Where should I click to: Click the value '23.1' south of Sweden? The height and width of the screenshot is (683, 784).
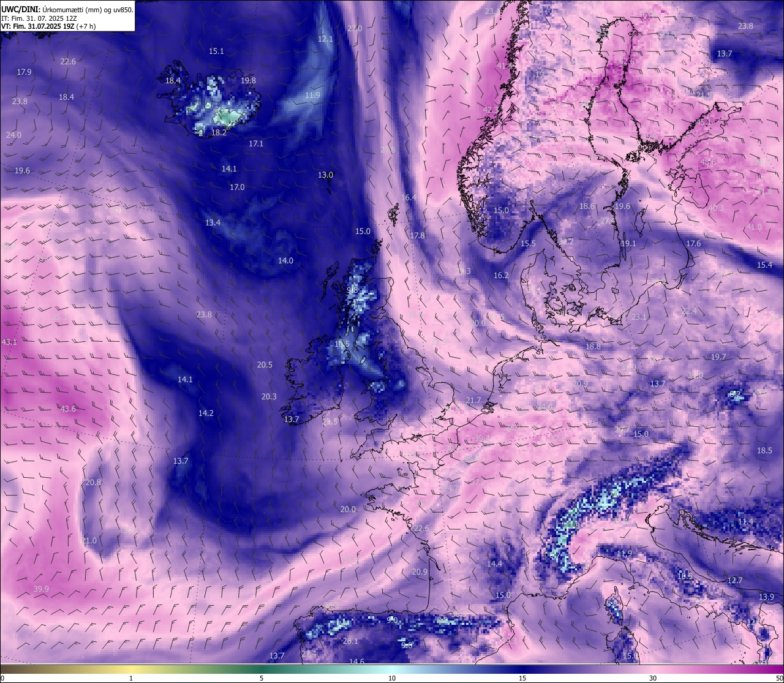[x=639, y=317]
